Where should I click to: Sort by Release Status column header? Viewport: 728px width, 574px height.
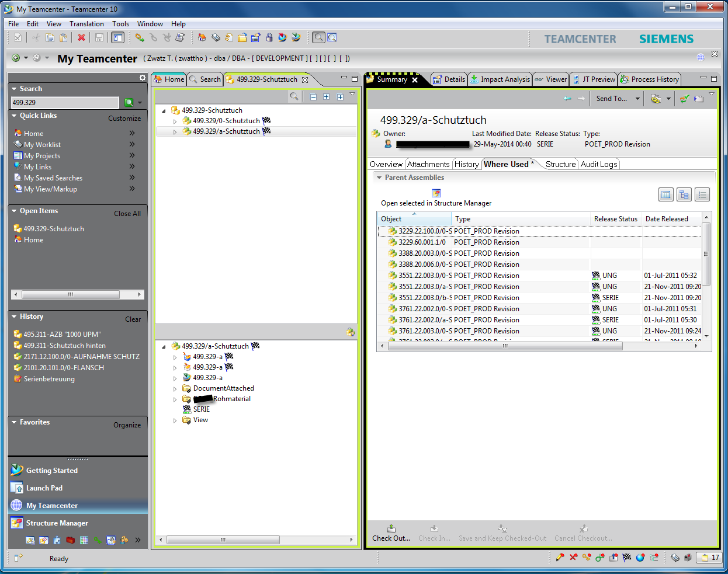(616, 219)
